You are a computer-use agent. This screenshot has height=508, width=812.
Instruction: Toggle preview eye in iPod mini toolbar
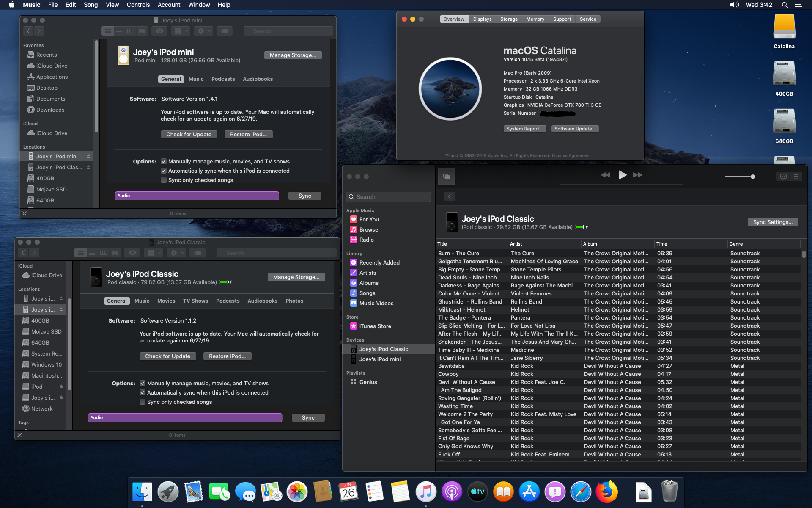coord(159,31)
